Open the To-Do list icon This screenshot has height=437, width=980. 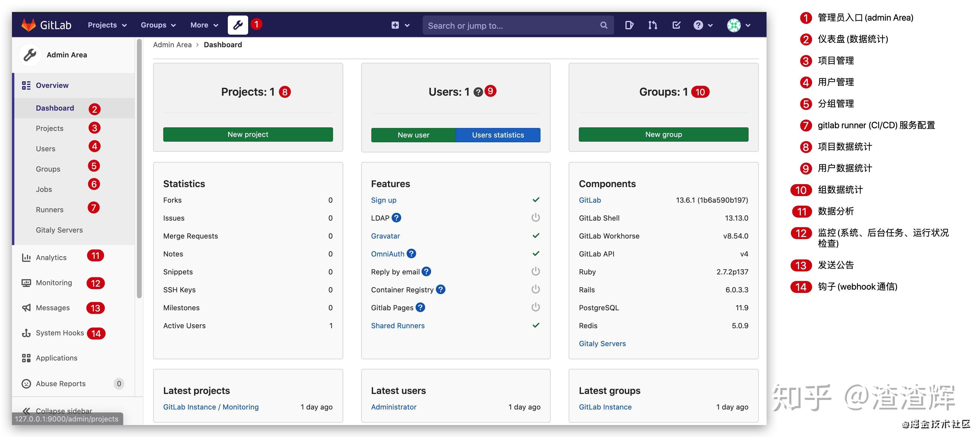677,25
